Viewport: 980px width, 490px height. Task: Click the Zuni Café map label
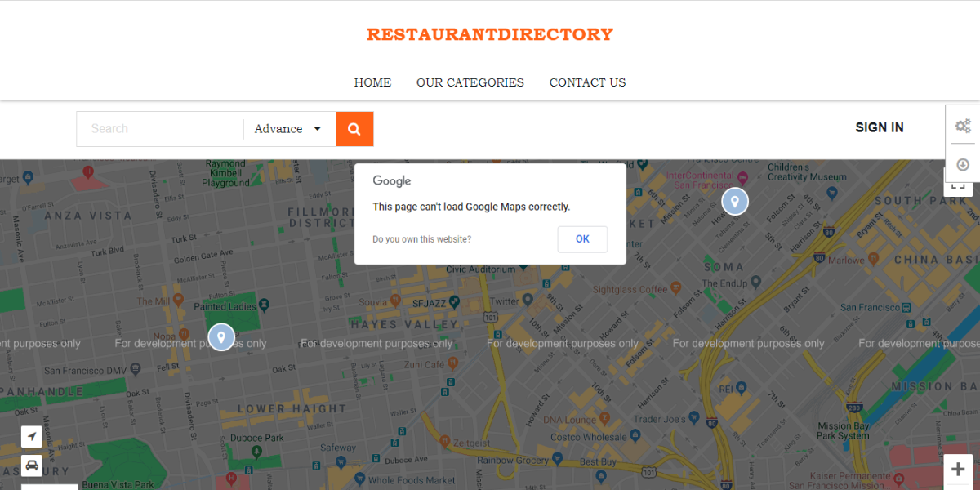pyautogui.click(x=424, y=364)
